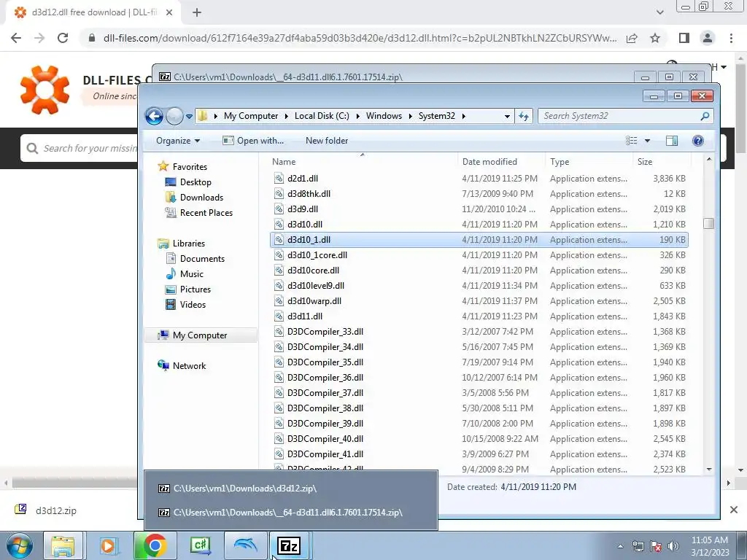The width and height of the screenshot is (747, 560).
Task: Switch to d3d12.zip 7-Zip window preview
Action: [290, 488]
